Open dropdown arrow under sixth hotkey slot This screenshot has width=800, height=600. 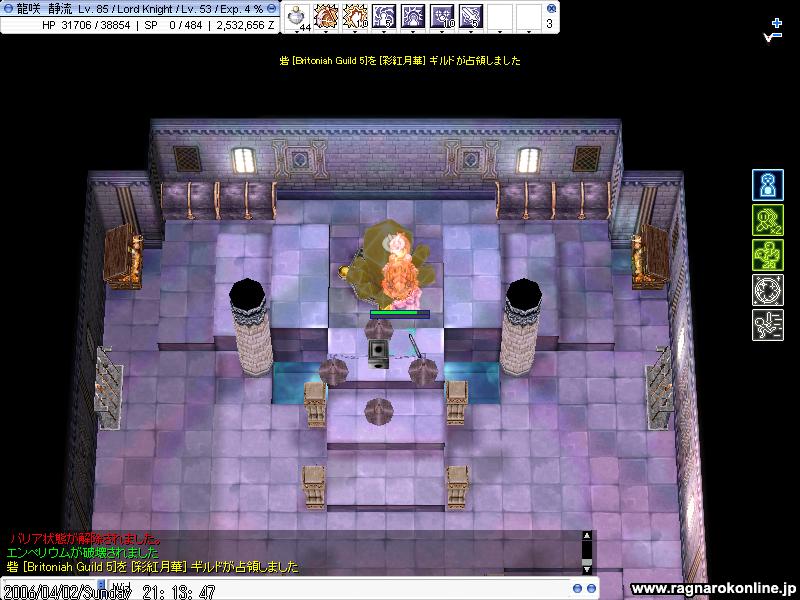pyautogui.click(x=442, y=32)
